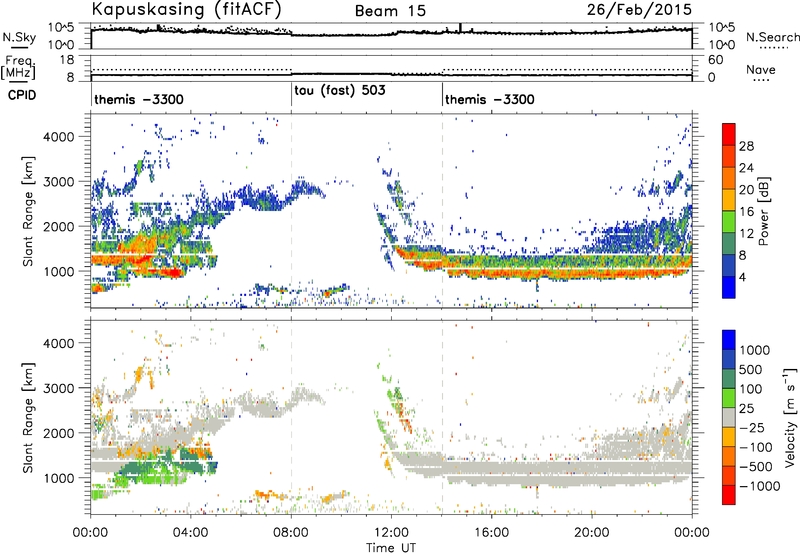The width and height of the screenshot is (800, 554).
Task: Click the '4000' tick on power panel
Action: 58,137
